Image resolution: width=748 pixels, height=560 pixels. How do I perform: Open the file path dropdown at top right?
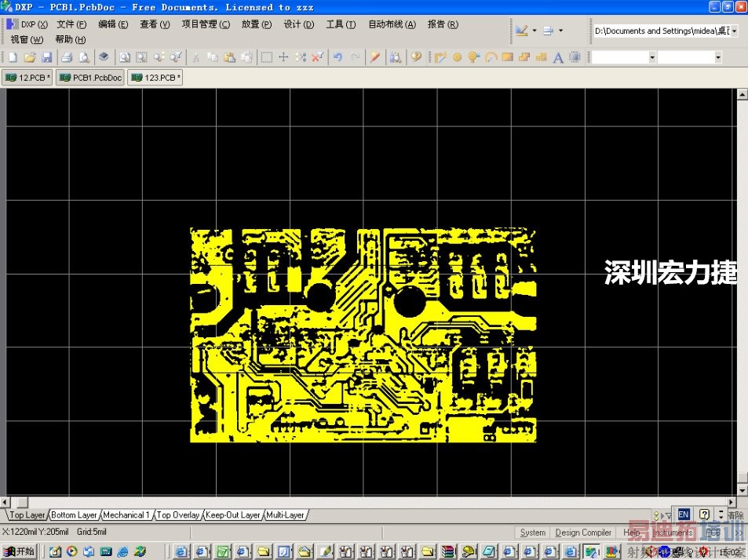click(x=735, y=30)
